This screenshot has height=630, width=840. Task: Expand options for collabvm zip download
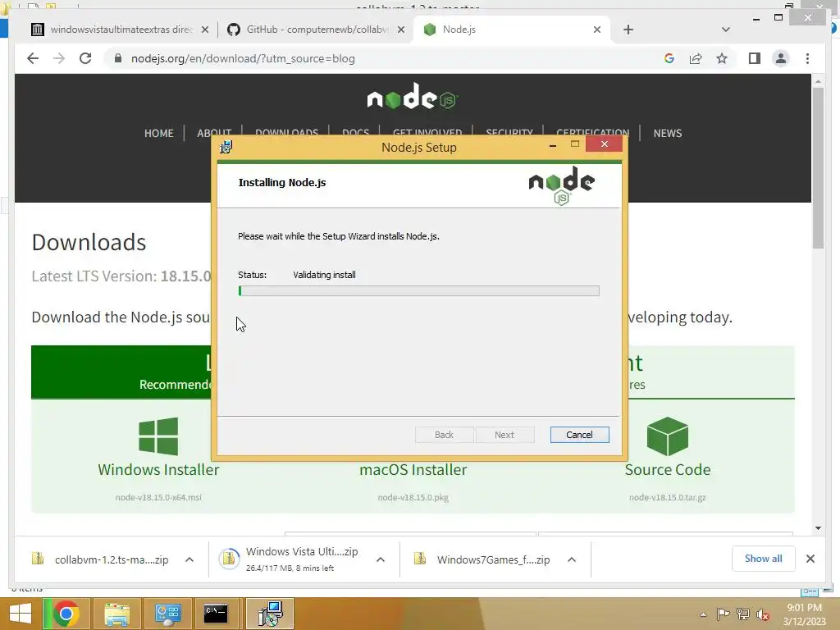pos(189,559)
